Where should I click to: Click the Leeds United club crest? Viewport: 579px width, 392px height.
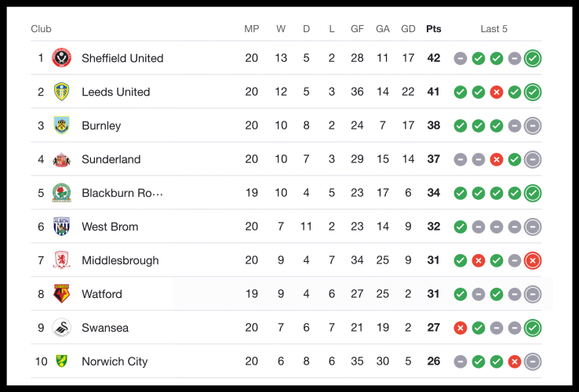coord(61,92)
